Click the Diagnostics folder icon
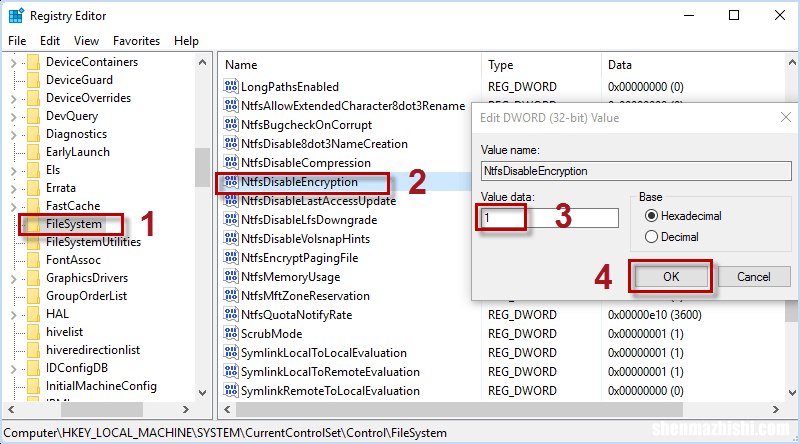Screen dimensions: 800x444 (33, 134)
